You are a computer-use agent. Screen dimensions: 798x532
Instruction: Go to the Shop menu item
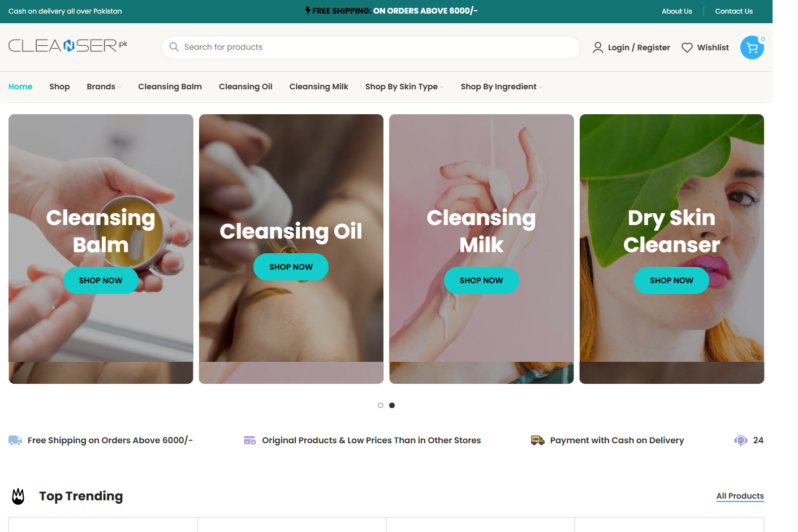pos(59,86)
